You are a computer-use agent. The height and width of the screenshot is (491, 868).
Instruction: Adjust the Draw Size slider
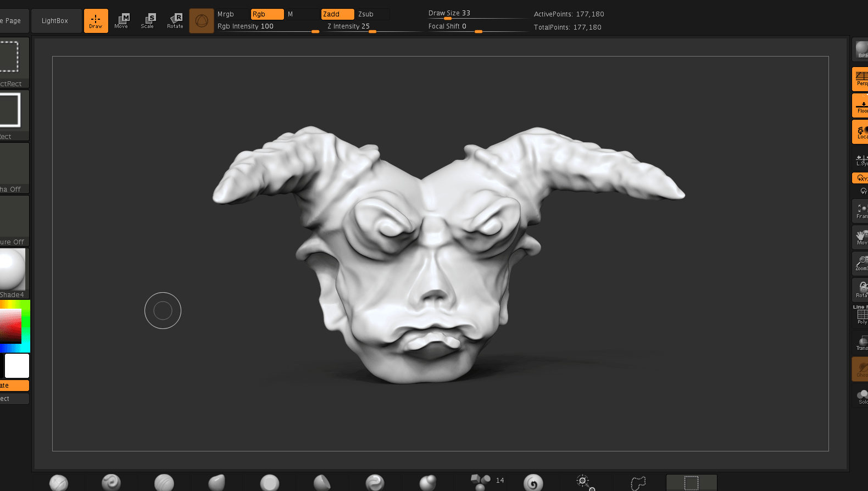477,14
